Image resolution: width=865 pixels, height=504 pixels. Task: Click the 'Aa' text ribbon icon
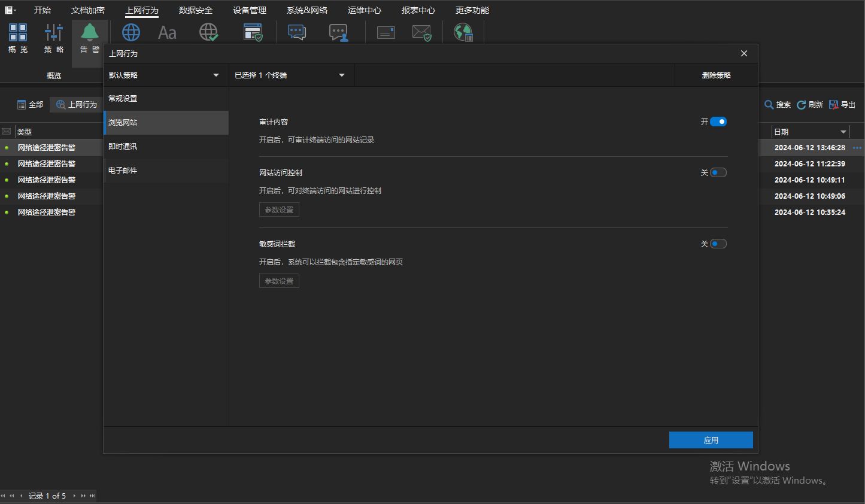(167, 32)
